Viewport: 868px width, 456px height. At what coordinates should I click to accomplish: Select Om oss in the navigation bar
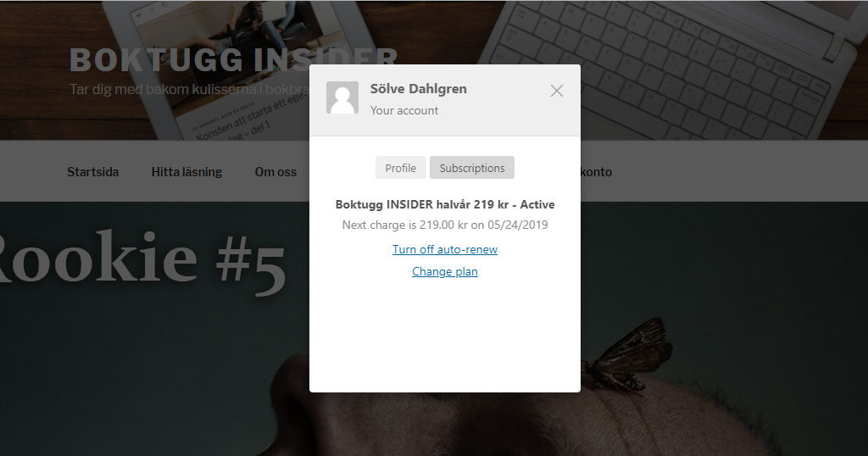pos(275,172)
